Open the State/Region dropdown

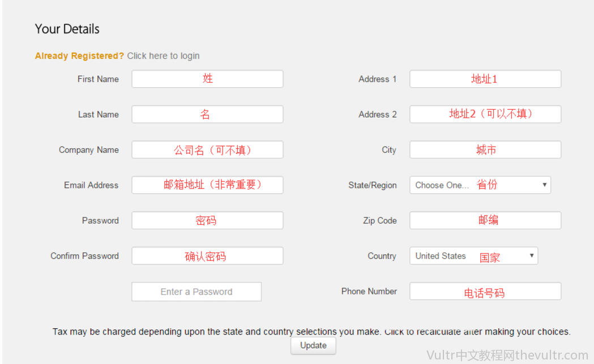[479, 185]
